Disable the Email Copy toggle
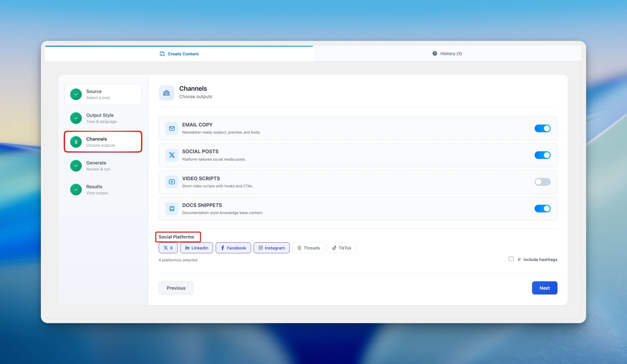This screenshot has height=364, width=627. [x=542, y=128]
